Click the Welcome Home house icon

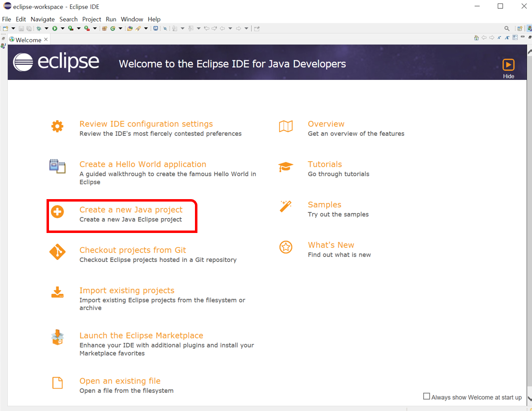click(x=476, y=38)
